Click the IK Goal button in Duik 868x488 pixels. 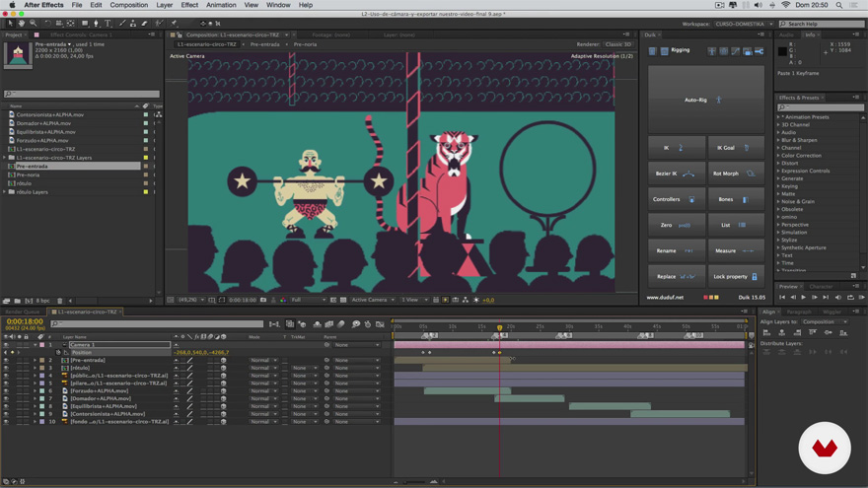[x=736, y=148]
